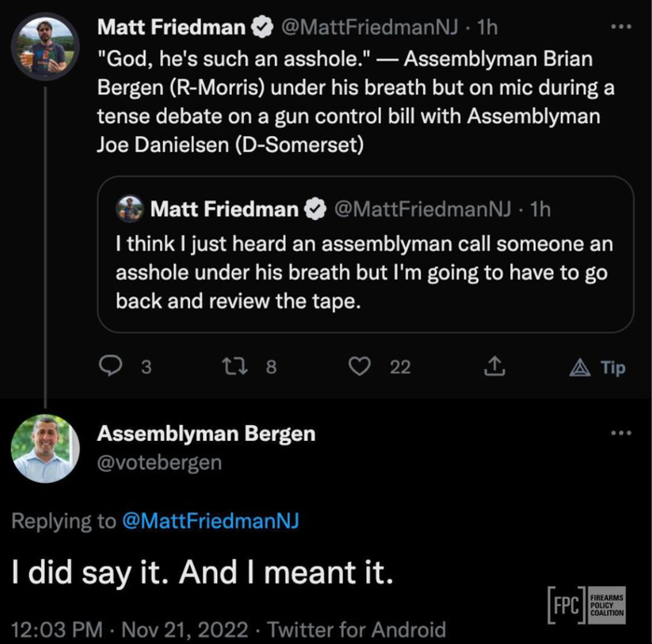The width and height of the screenshot is (652, 644).
Task: Open Assemblyman Bergen's profile picture
Action: (x=45, y=448)
